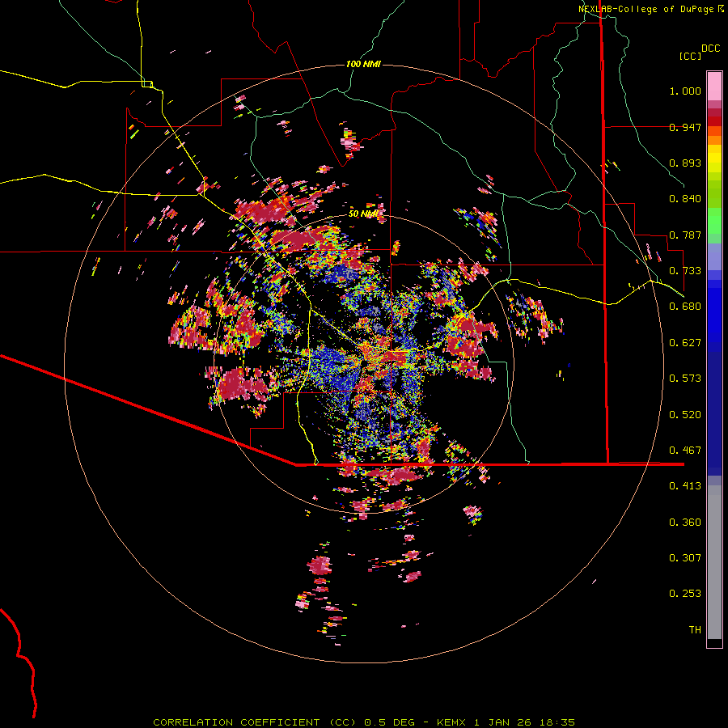Click the 0.627 legend value
Viewport: 728px width, 728px height.
(685, 343)
